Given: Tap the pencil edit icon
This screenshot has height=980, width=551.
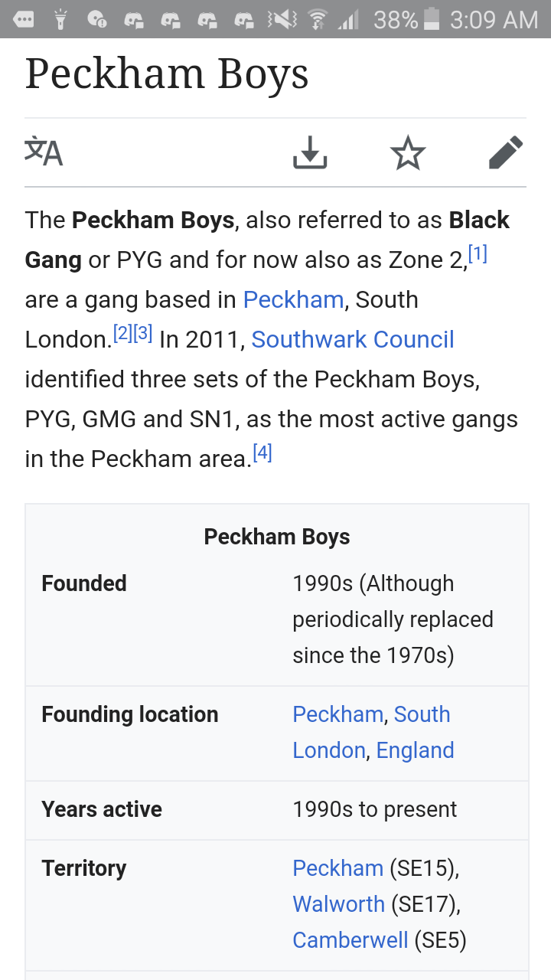Looking at the screenshot, I should tap(506, 152).
